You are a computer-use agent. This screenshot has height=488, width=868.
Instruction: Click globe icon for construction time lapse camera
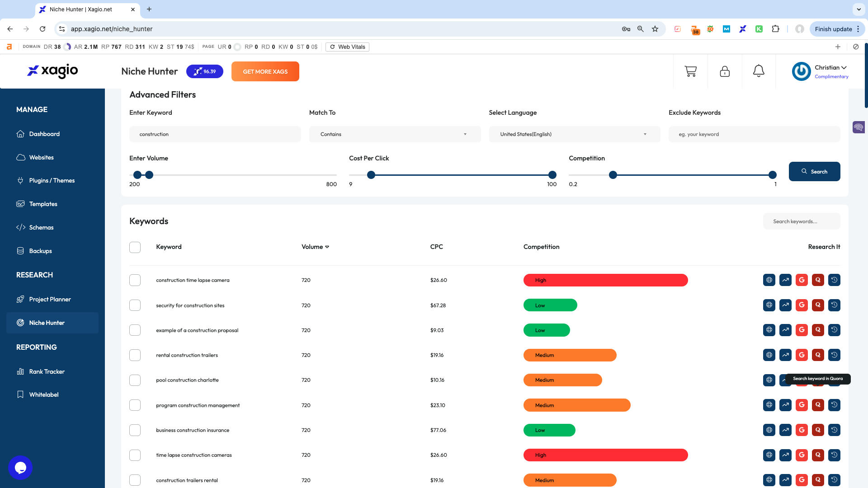click(769, 280)
